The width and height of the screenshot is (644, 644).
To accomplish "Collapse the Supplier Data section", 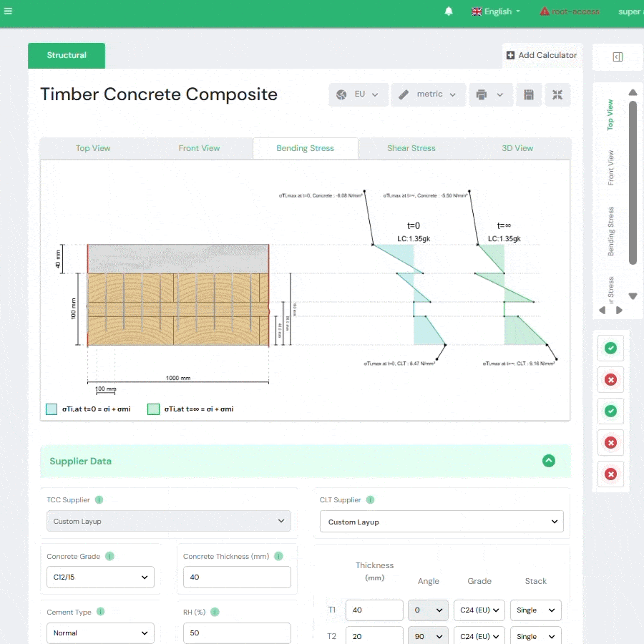I will pos(549,461).
